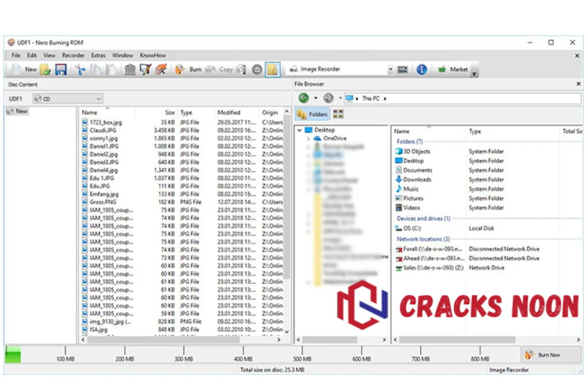The width and height of the screenshot is (588, 378).
Task: Click the Market text button
Action: (459, 69)
